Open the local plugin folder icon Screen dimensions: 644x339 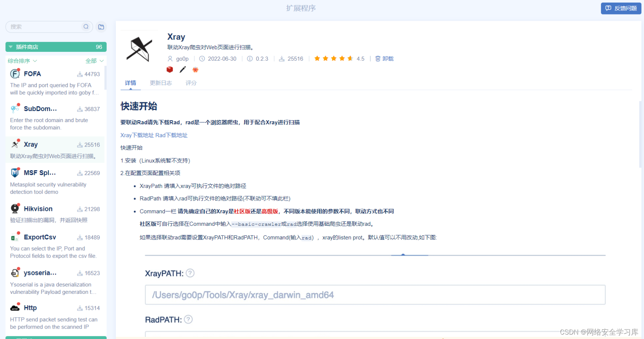[101, 27]
